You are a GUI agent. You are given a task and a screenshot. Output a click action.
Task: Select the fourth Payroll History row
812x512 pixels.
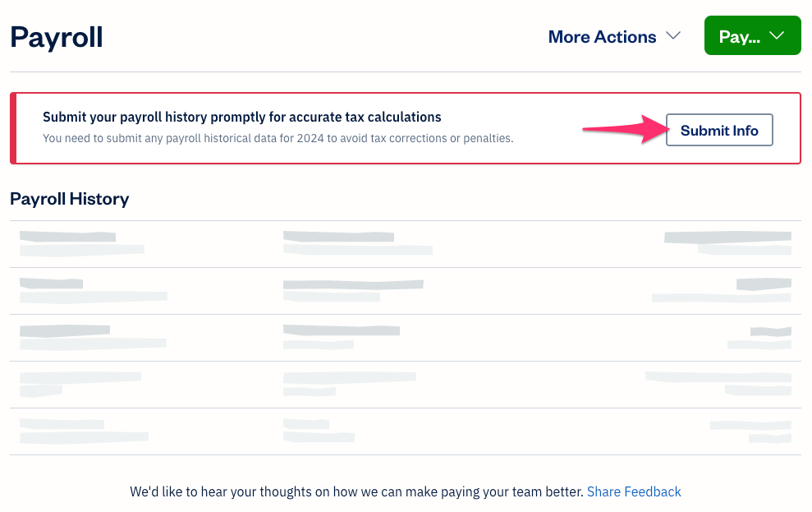(405, 385)
